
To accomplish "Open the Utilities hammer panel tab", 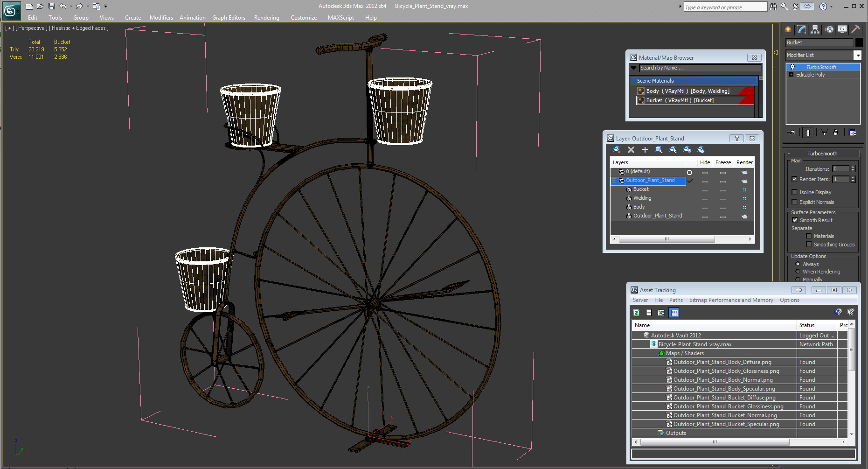I will 855,29.
